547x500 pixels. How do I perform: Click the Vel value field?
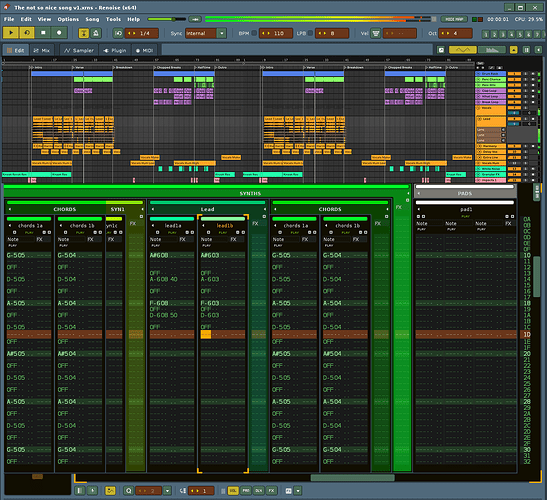tap(399, 33)
